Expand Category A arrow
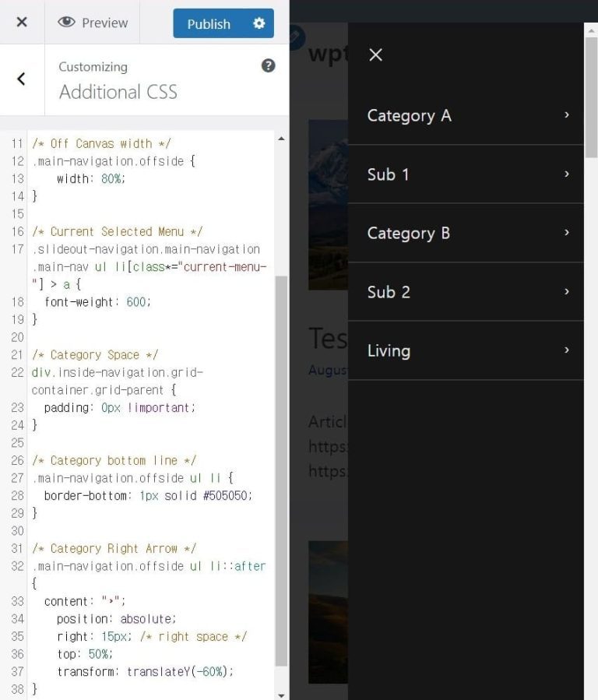This screenshot has width=598, height=700. 566,115
